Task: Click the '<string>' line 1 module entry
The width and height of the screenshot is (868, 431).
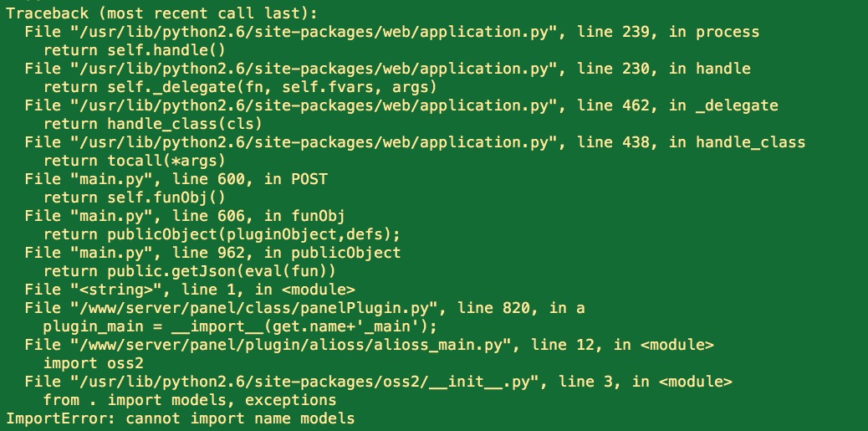Action: coord(190,290)
